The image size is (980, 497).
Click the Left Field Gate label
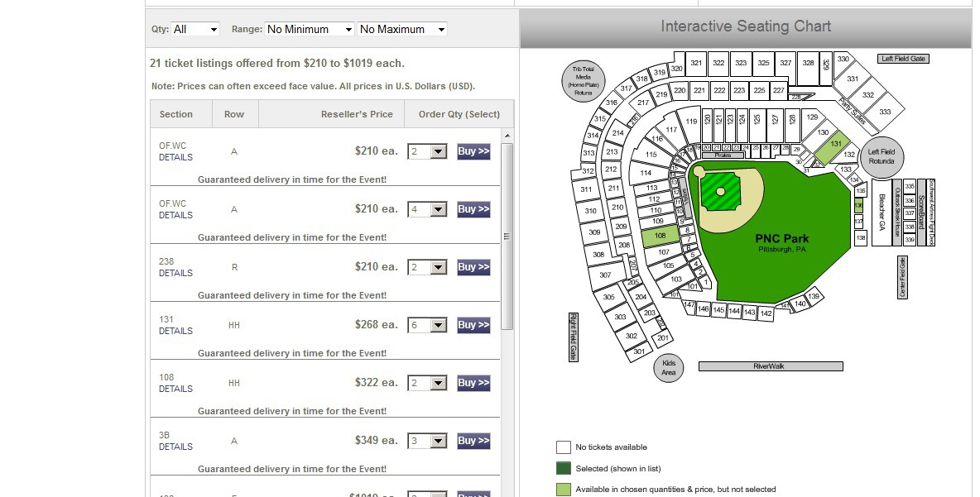tap(903, 59)
